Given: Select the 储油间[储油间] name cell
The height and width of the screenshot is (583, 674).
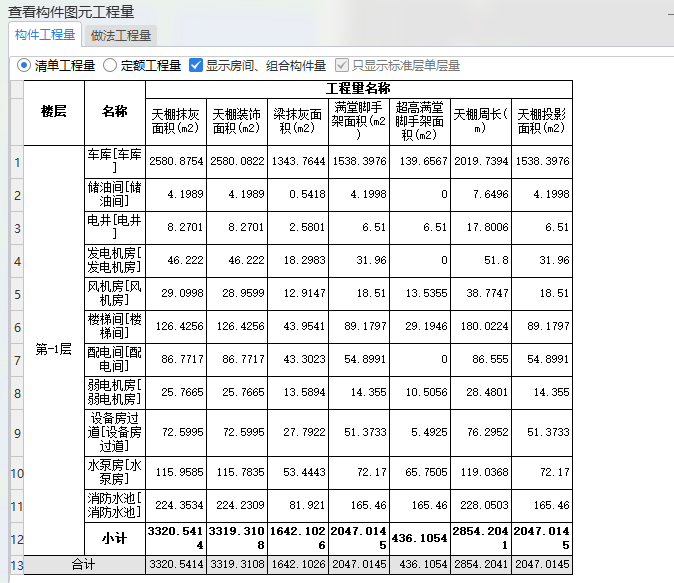Looking at the screenshot, I should (115, 195).
